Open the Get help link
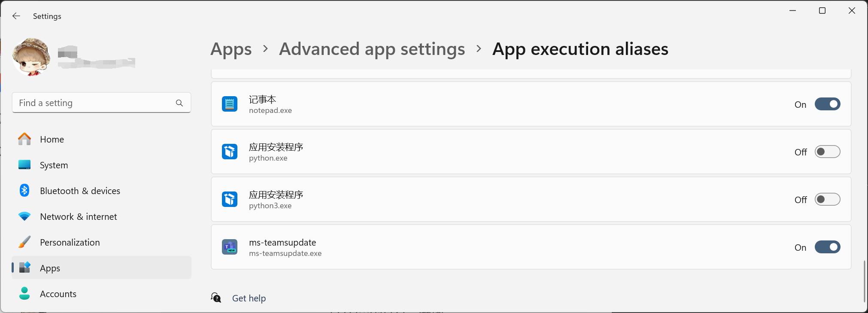The width and height of the screenshot is (868, 313). pos(249,298)
